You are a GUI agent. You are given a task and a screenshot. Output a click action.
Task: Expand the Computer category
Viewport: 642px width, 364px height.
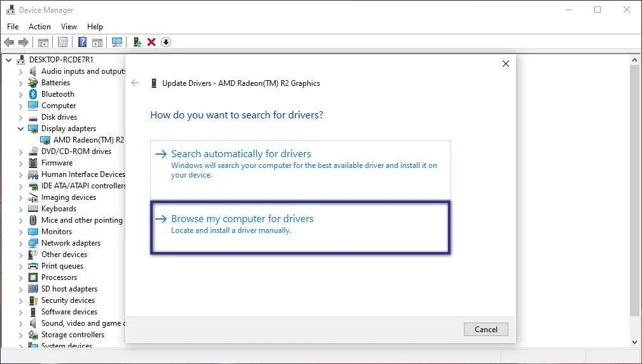coord(20,106)
